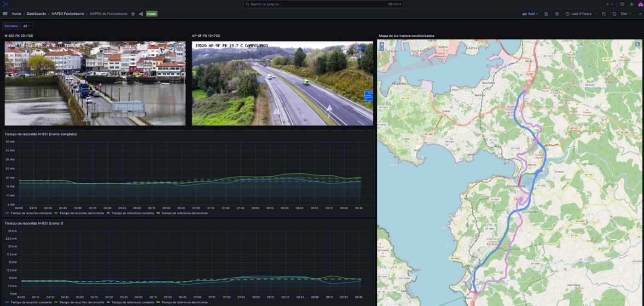Screen dimensions: 644x306
Task: Star this dashboard as favorite
Action: (x=133, y=14)
